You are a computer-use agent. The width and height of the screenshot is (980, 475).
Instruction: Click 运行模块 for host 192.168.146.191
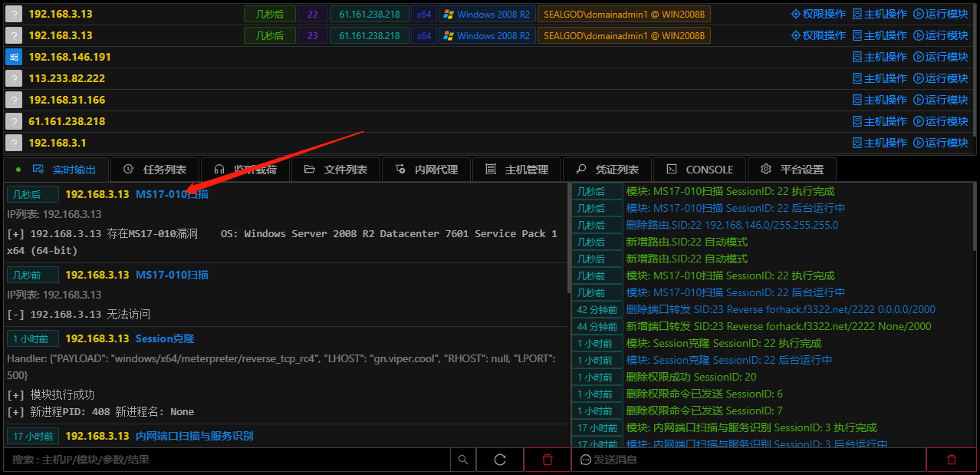[941, 57]
